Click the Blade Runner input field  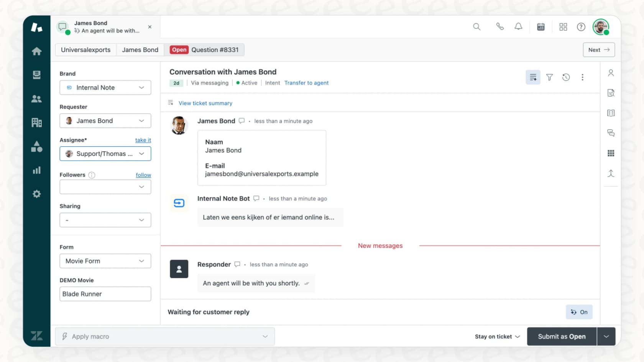click(105, 294)
